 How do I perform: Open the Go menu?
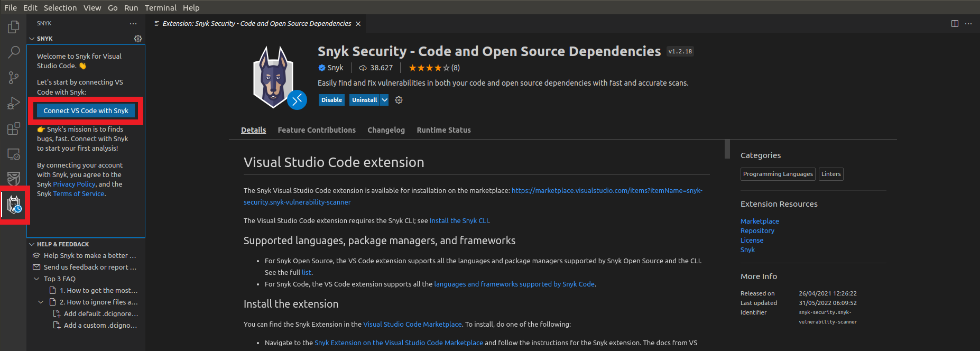(113, 7)
